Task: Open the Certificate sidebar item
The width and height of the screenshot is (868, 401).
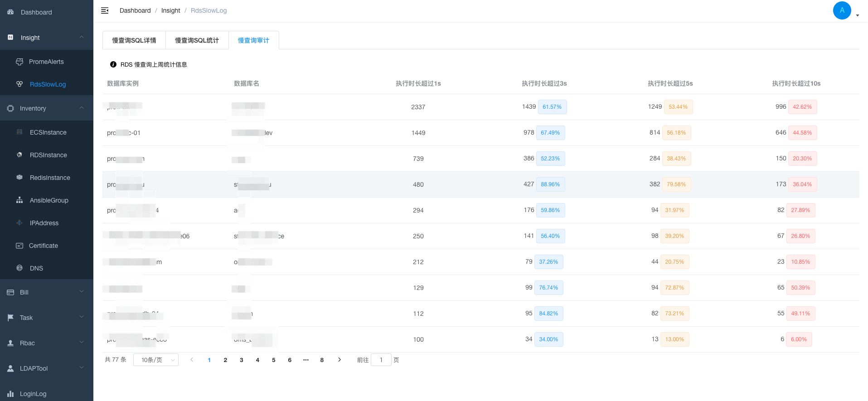Action: click(44, 246)
